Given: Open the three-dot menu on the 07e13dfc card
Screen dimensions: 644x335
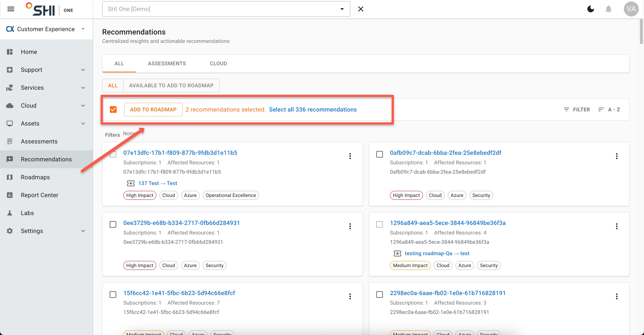Looking at the screenshot, I should click(x=350, y=156).
